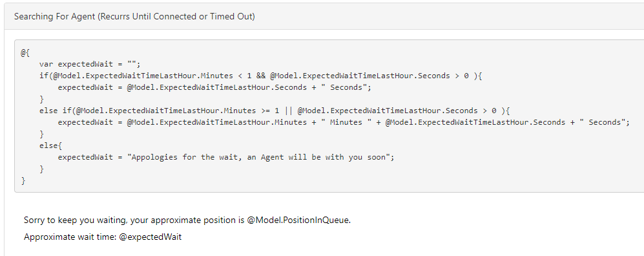Click the Approximate wait time label text
This screenshot has height=256, width=644.
click(x=70, y=237)
